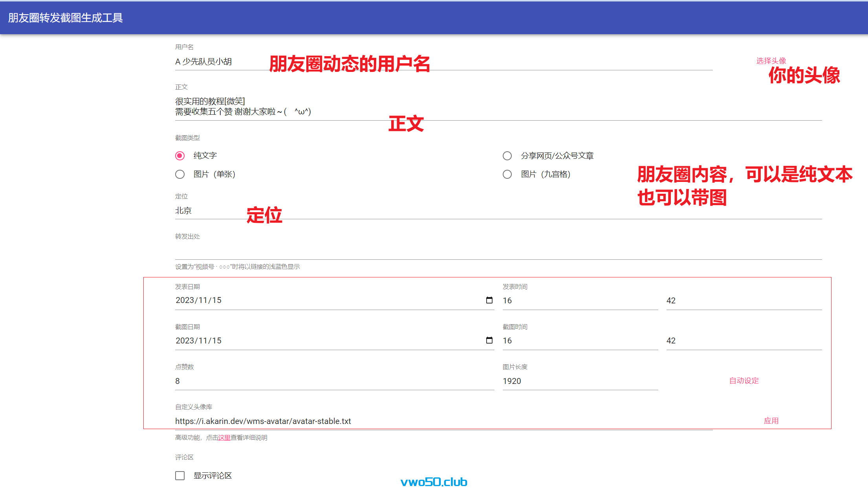The image size is (868, 490).
Task: Open calendar picker for 截图日期
Action: [x=489, y=340]
